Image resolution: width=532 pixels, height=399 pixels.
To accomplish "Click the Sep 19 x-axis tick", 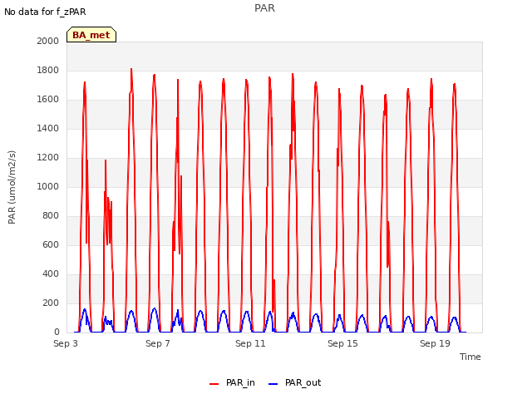I will [x=435, y=343].
